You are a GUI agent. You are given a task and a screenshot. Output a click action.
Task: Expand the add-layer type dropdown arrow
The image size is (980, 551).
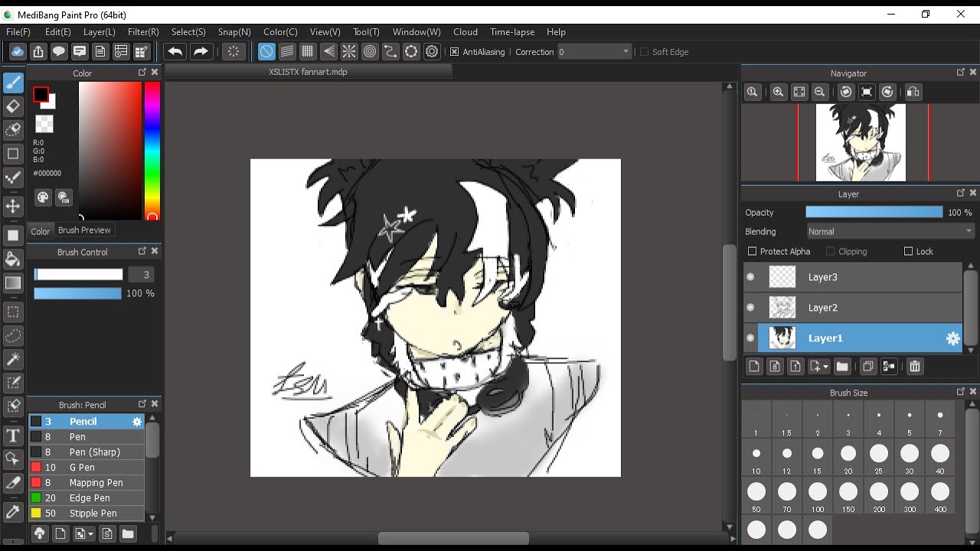825,367
